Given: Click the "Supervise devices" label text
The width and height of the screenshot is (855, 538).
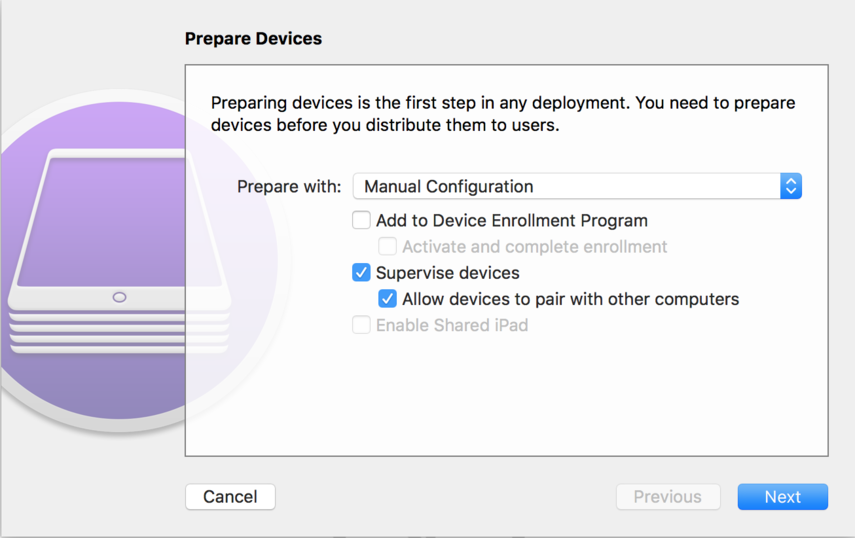Looking at the screenshot, I should (447, 273).
